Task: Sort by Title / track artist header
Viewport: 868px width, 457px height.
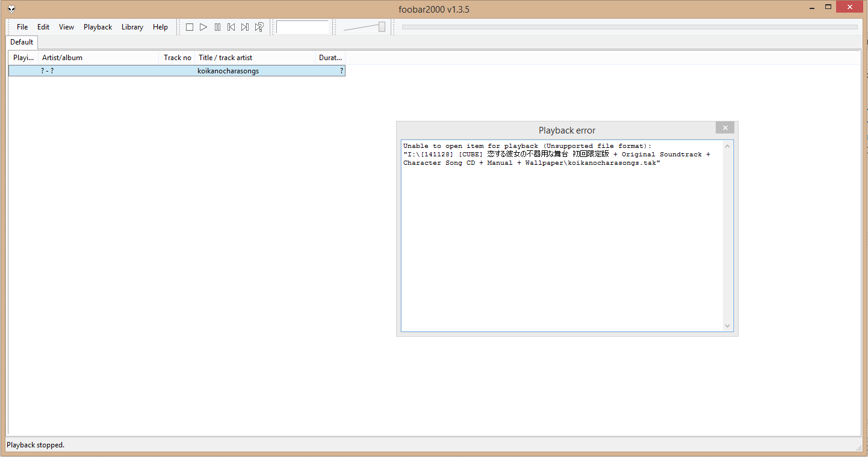Action: coord(255,58)
